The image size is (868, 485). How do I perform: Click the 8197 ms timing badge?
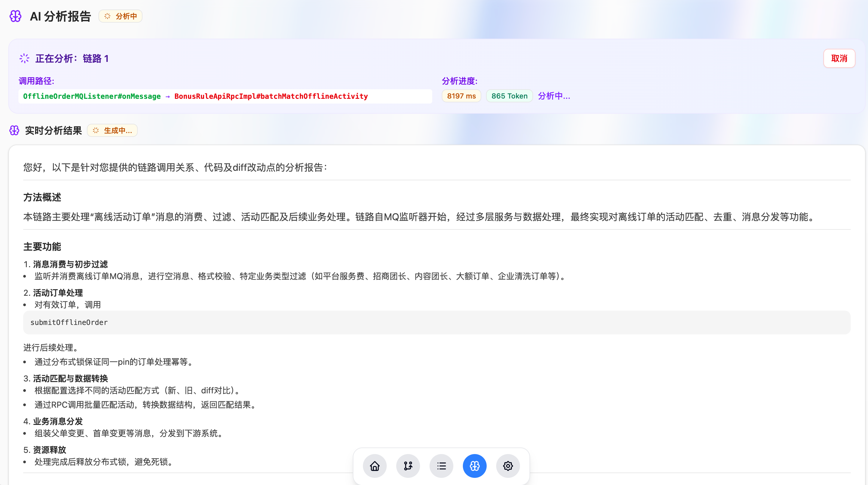click(461, 96)
